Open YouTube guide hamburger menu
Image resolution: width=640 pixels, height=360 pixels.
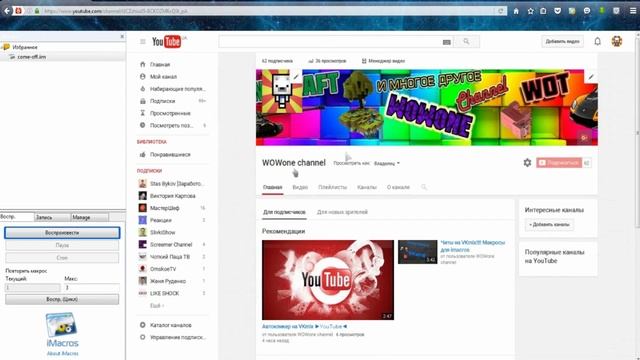point(142,41)
